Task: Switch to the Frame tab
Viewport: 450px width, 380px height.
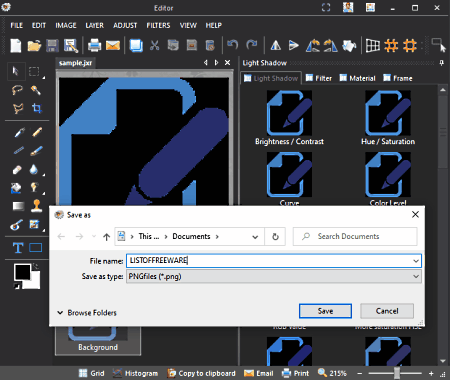Action: click(x=398, y=78)
